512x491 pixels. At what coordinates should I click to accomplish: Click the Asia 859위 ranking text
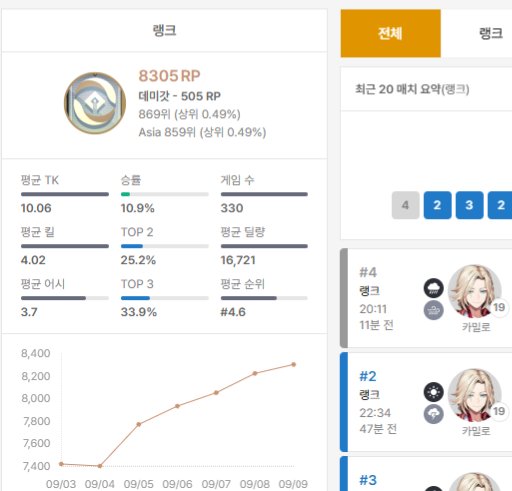(x=202, y=132)
